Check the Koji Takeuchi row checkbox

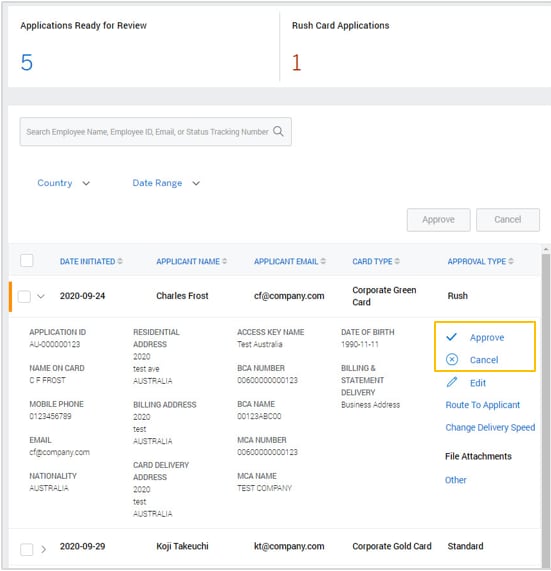pos(27,549)
